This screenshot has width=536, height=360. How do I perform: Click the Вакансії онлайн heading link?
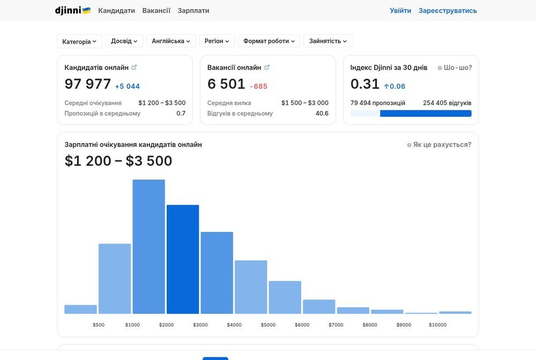[x=234, y=67]
